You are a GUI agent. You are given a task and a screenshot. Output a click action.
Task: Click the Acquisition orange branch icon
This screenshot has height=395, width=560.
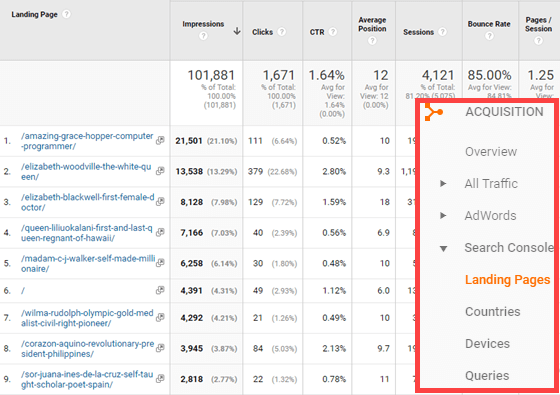tap(433, 112)
